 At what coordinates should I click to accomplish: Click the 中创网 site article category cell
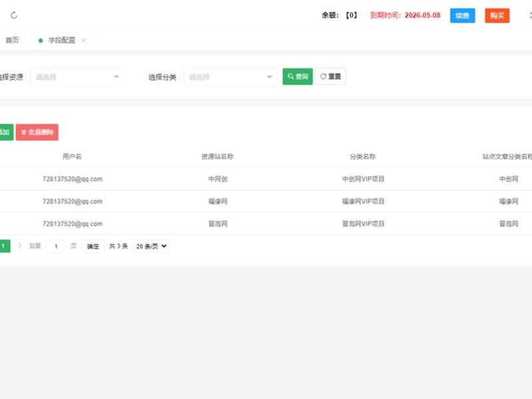(x=509, y=179)
